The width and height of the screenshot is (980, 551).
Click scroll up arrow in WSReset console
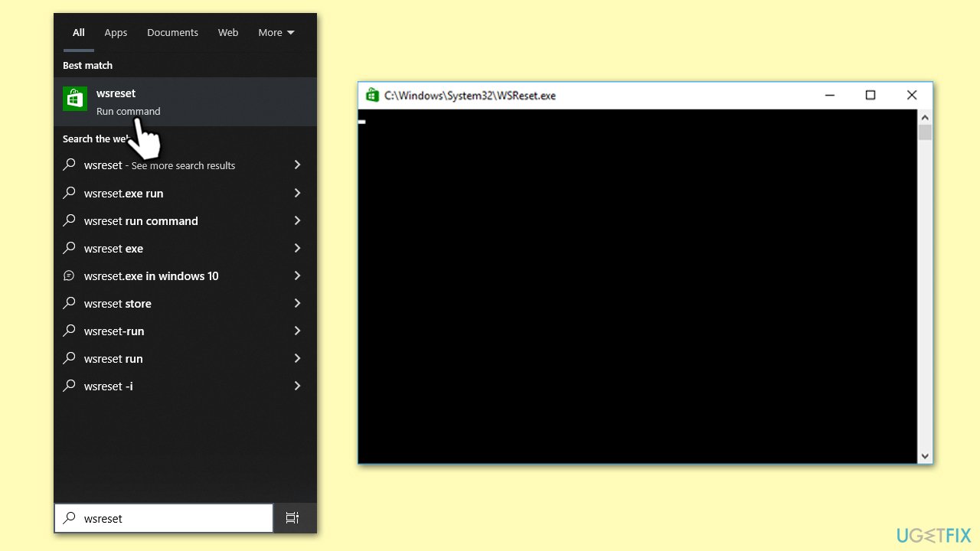click(925, 118)
